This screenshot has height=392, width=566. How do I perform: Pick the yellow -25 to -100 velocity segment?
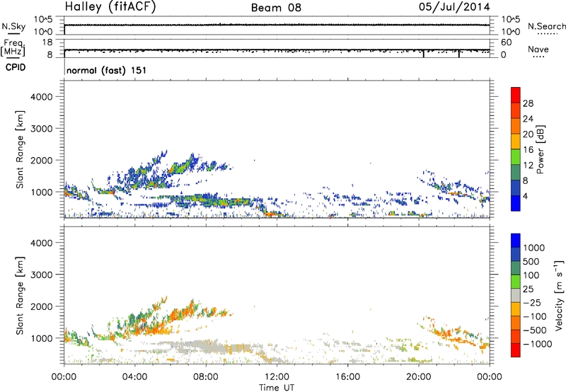click(516, 309)
